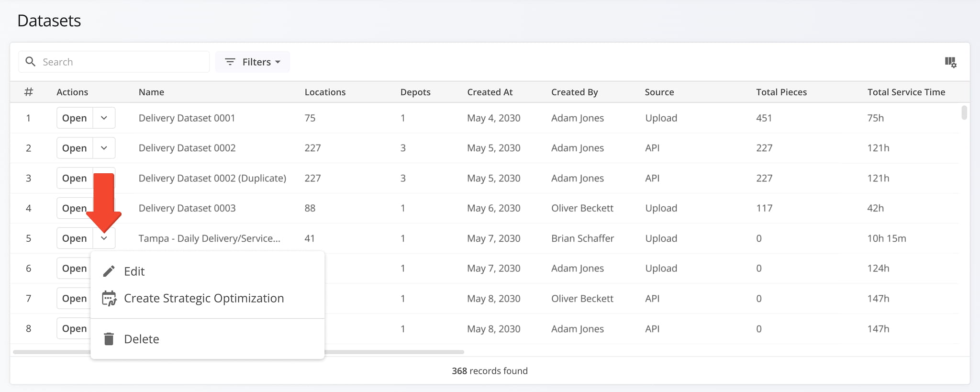The width and height of the screenshot is (980, 392).
Task: Sort by the Depots column header
Action: pyautogui.click(x=415, y=92)
